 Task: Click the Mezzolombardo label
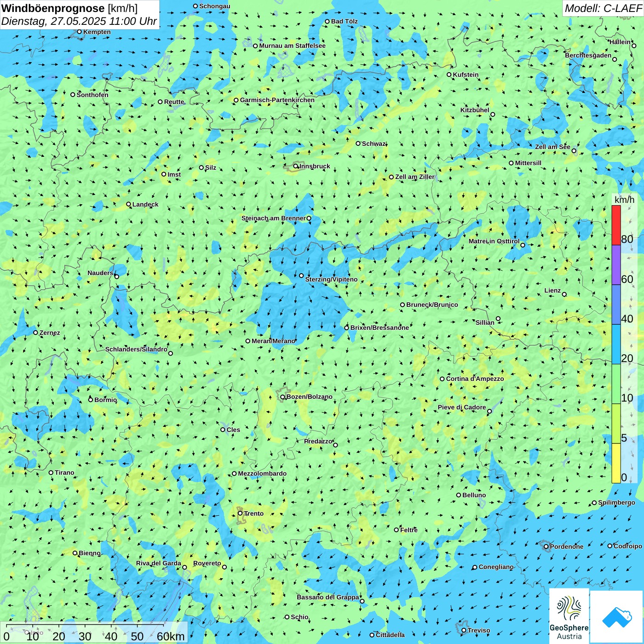[x=262, y=473]
